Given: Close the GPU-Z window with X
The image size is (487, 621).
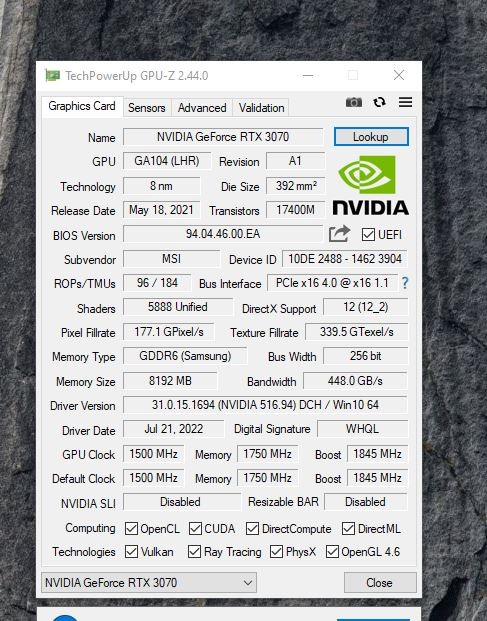Looking at the screenshot, I should coord(399,75).
